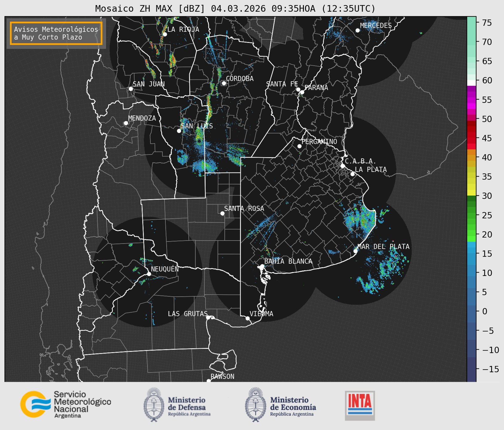This screenshot has width=504, height=430.
Task: Click the magenta 55 dBZ color band
Action: (x=471, y=100)
